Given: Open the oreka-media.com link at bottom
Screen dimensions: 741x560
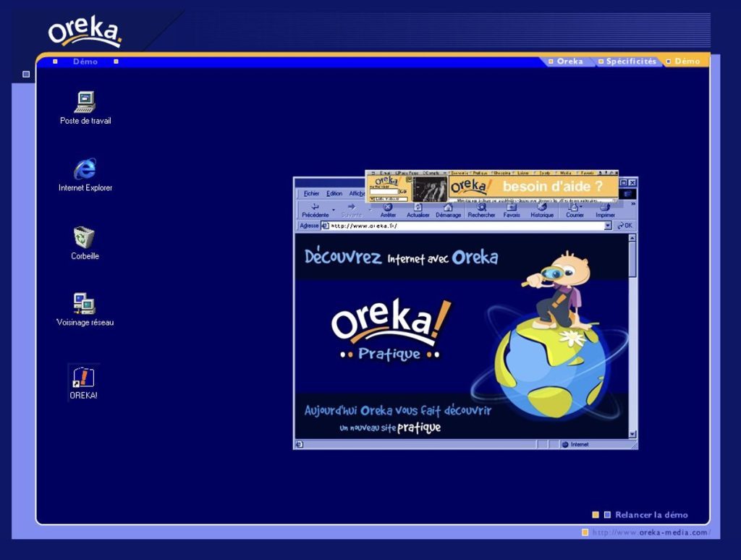Looking at the screenshot, I should click(651, 533).
